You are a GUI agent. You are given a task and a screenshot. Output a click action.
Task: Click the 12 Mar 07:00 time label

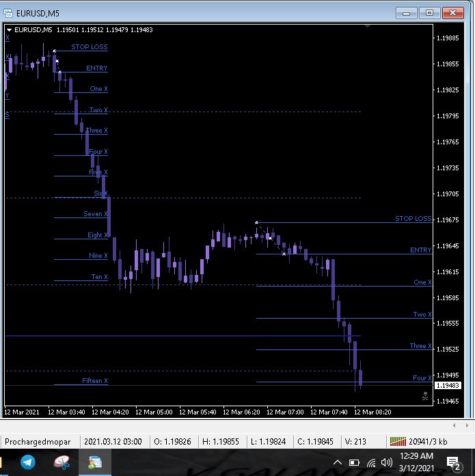click(285, 412)
